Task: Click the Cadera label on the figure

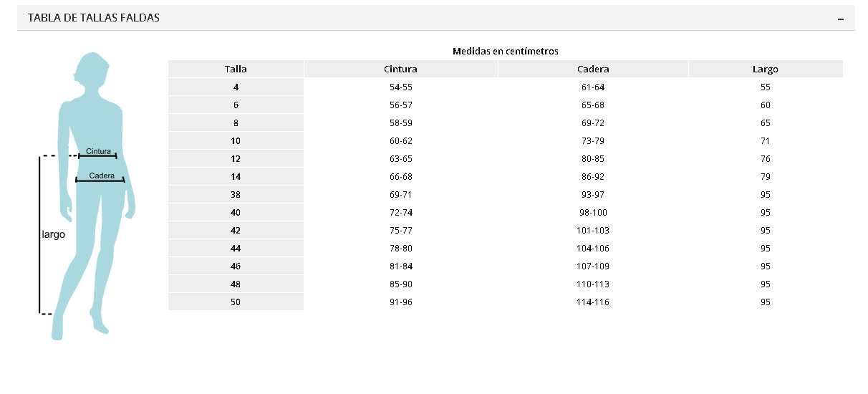Action: coord(102,176)
